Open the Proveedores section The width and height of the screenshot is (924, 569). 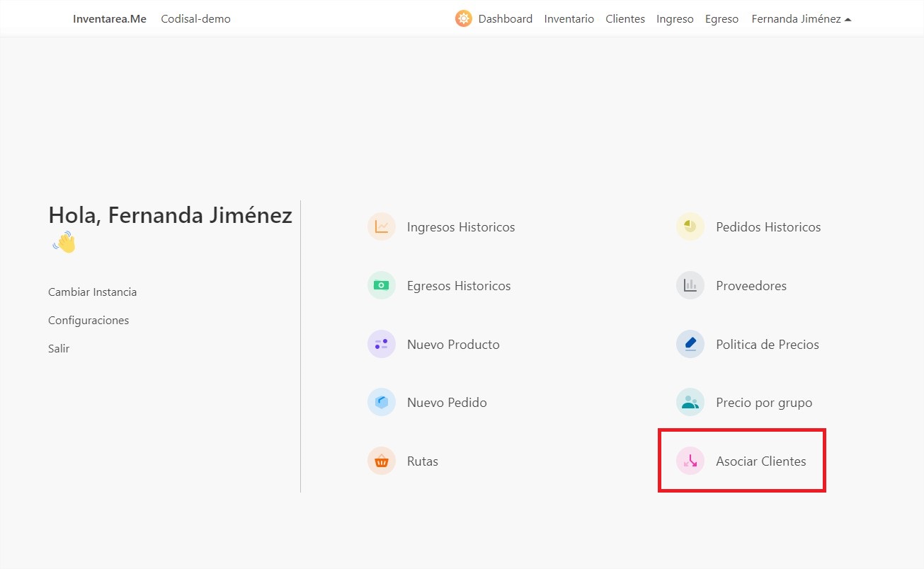[751, 285]
